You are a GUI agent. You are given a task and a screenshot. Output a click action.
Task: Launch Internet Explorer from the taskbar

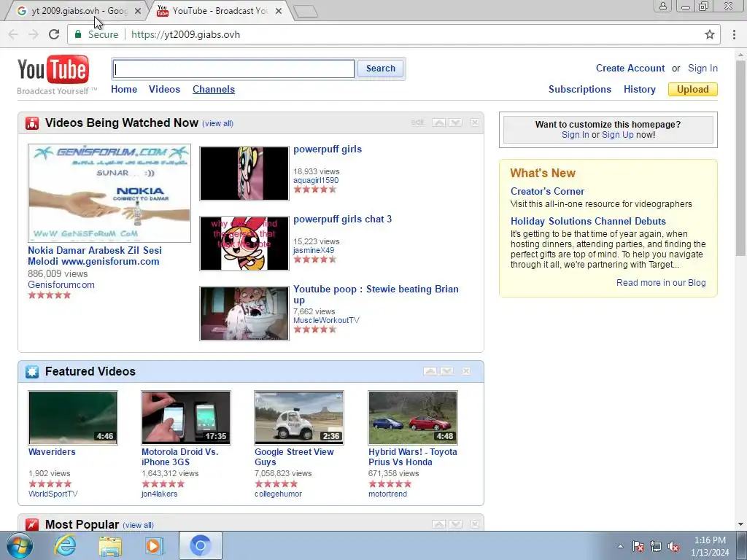tap(65, 545)
